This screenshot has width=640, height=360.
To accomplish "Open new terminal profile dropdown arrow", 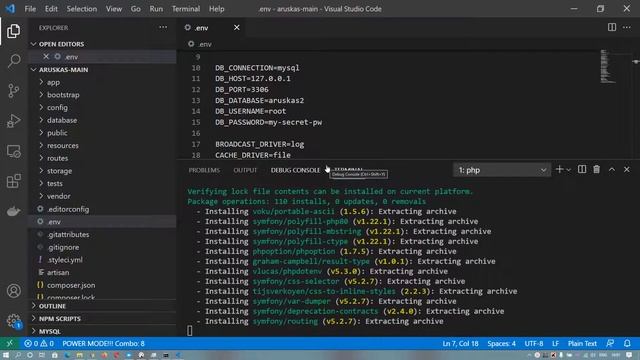I will 568,170.
